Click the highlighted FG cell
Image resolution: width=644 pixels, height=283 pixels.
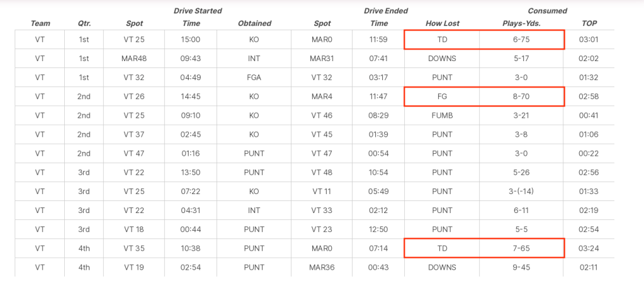click(x=442, y=96)
